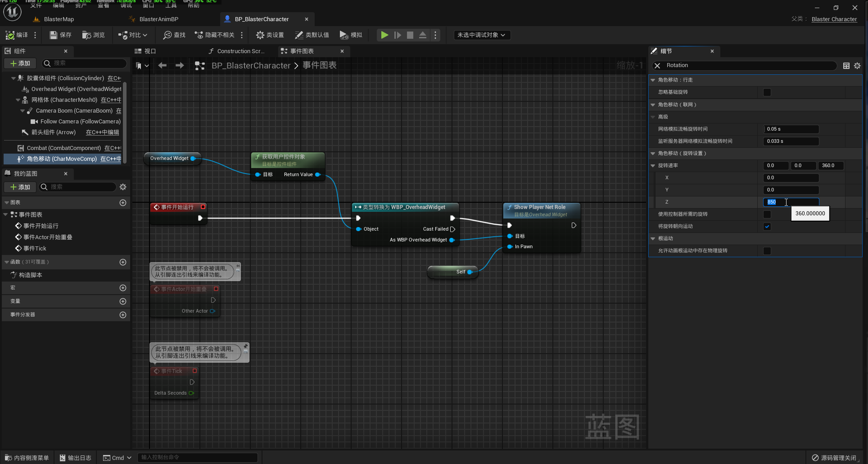Clear the Rotation search filter
Image resolution: width=868 pixels, height=464 pixels.
[x=657, y=66]
